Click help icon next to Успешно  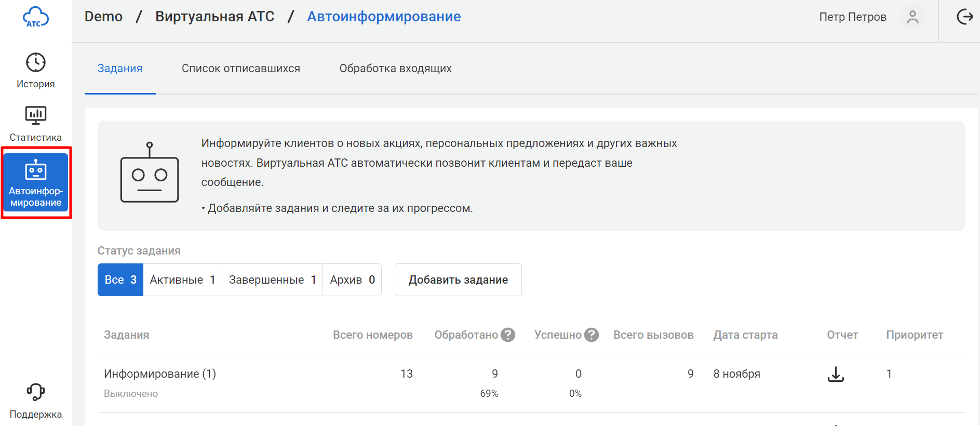(591, 335)
